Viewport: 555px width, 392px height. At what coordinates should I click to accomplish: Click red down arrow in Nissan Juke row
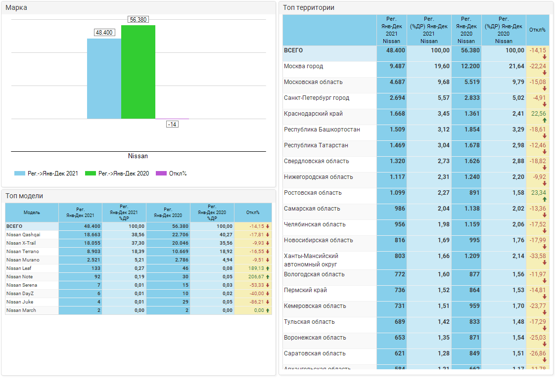coord(268,302)
